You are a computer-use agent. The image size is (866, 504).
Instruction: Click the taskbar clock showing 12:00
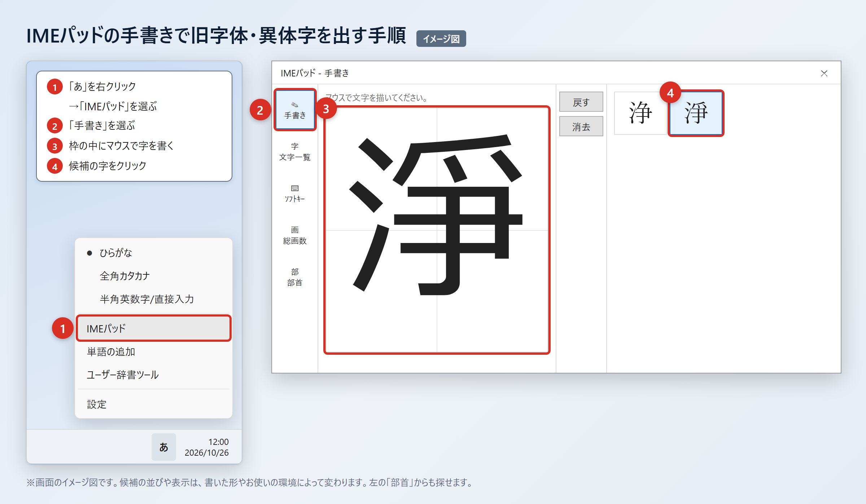(x=207, y=447)
